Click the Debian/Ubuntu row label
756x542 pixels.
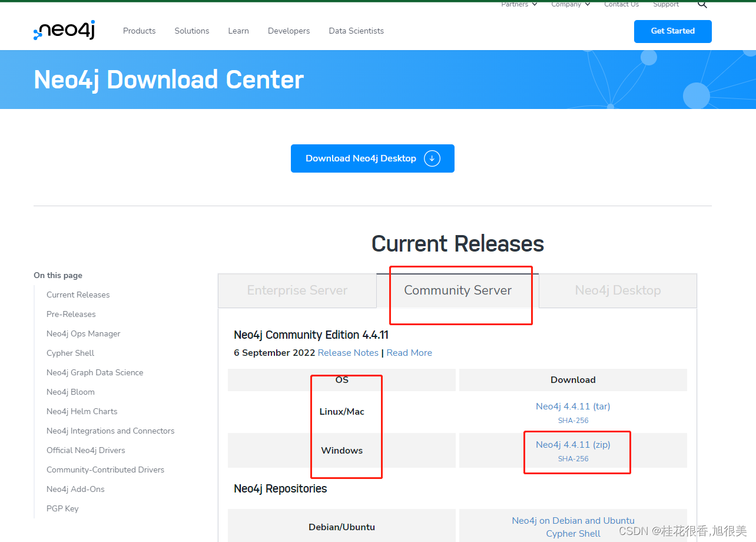point(342,527)
